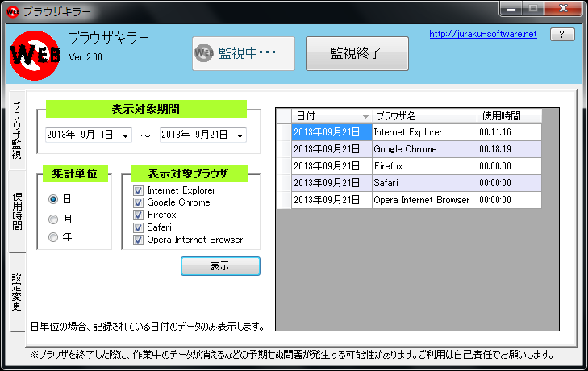
Task: Select the Internet Explorer row date cell
Action: (332, 132)
